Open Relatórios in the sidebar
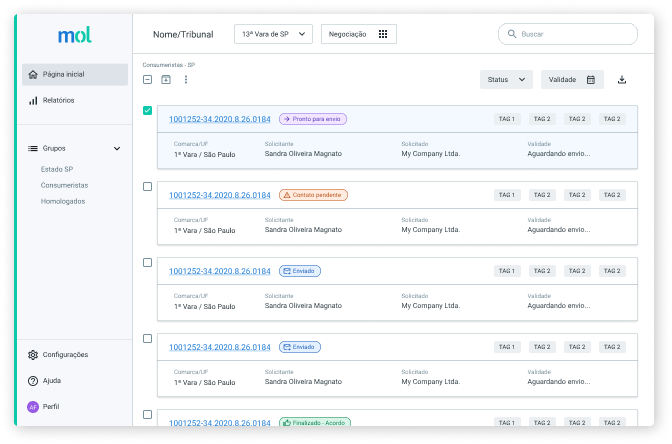The width and height of the screenshot is (672, 444). click(x=58, y=100)
